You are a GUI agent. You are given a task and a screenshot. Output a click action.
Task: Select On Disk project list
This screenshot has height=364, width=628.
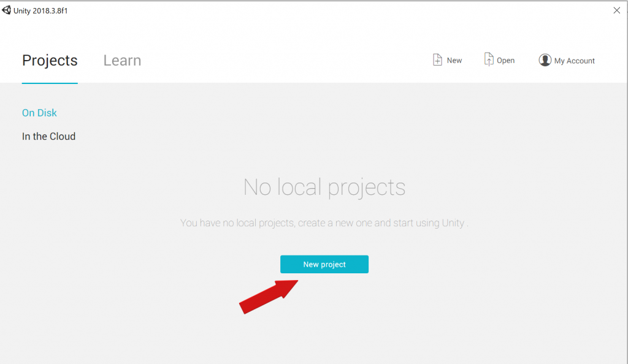(39, 113)
